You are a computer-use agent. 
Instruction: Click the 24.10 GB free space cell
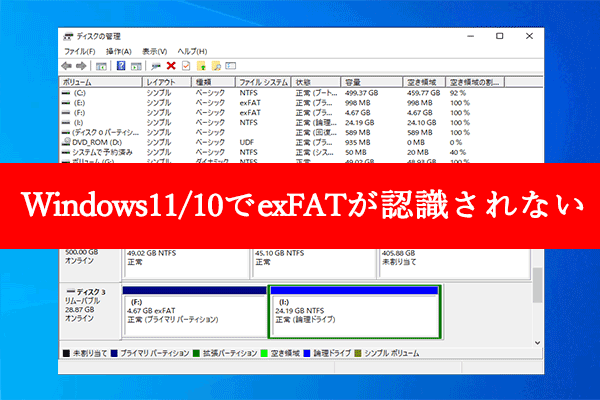click(x=422, y=122)
